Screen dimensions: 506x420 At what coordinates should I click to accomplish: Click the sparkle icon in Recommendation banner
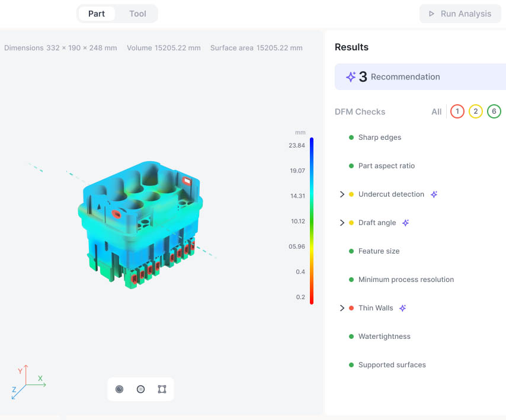click(351, 77)
